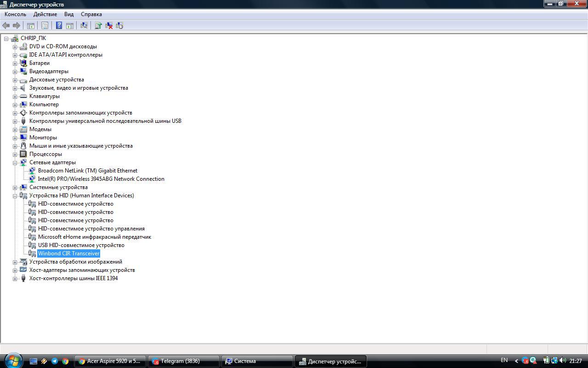Open the Windows Start orb

(13, 360)
